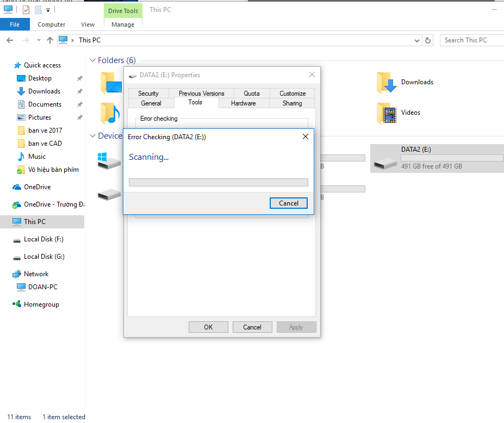
Task: Refresh the This PC view
Action: (428, 40)
